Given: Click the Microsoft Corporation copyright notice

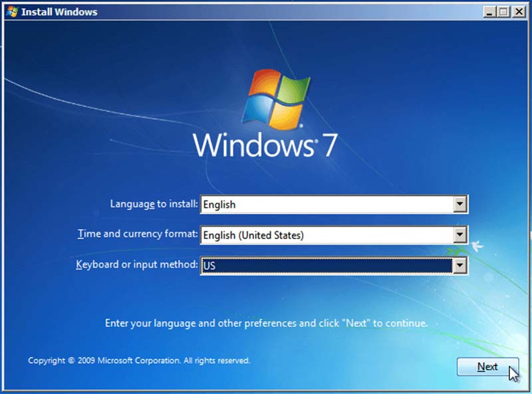Looking at the screenshot, I should point(139,360).
